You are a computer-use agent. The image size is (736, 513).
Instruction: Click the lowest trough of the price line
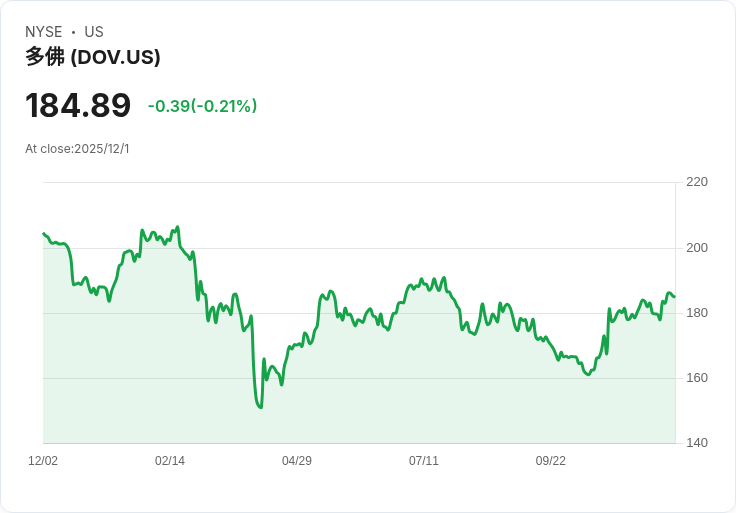tap(261, 407)
